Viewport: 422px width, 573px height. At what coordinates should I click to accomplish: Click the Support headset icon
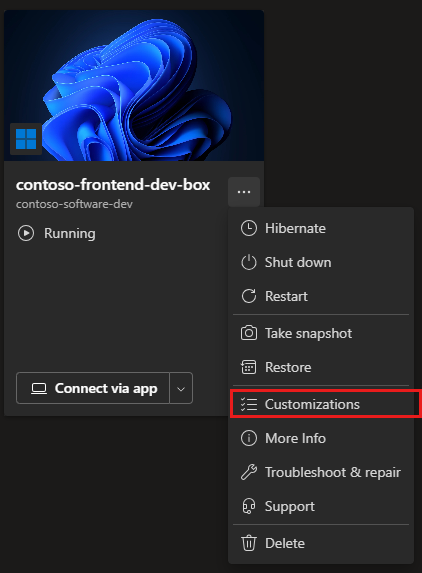[x=248, y=506]
